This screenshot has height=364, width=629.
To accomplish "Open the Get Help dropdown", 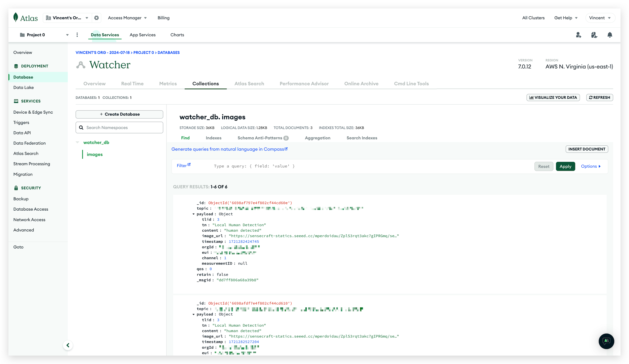I will click(x=566, y=18).
